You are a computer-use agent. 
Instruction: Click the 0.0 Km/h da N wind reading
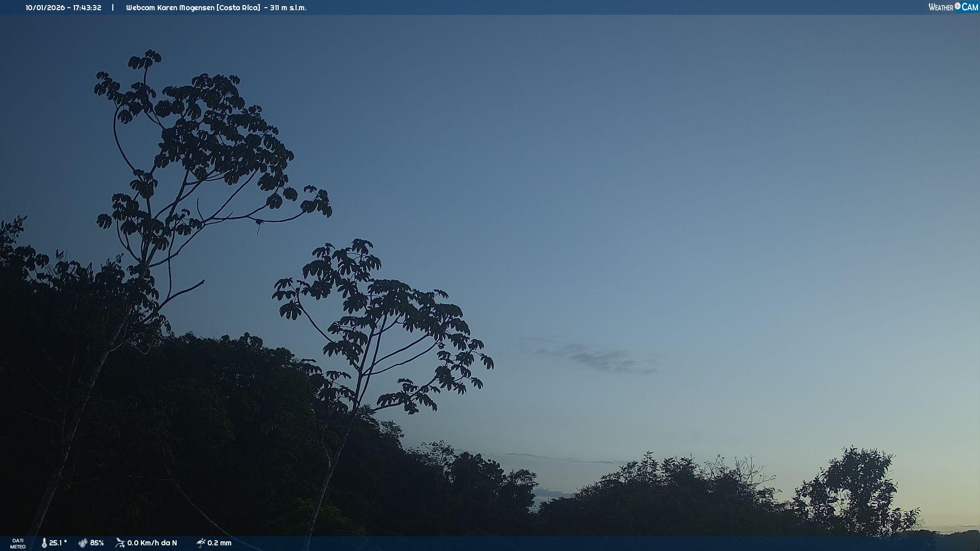[152, 543]
